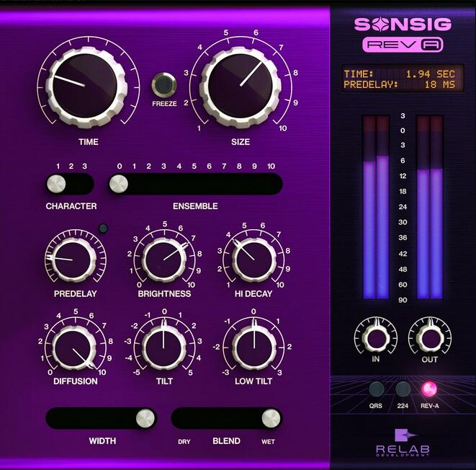This screenshot has width=476, height=470.
Task: Click the SONSIG logo
Action: click(403, 25)
